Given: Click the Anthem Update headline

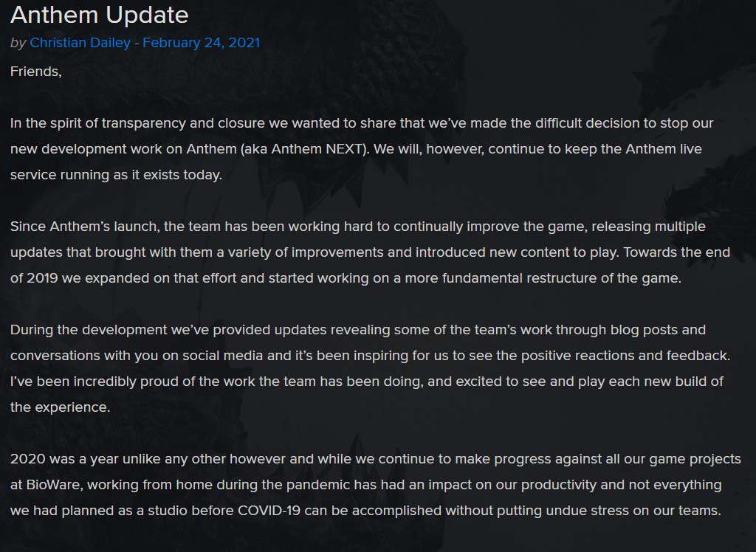Looking at the screenshot, I should pos(100,15).
